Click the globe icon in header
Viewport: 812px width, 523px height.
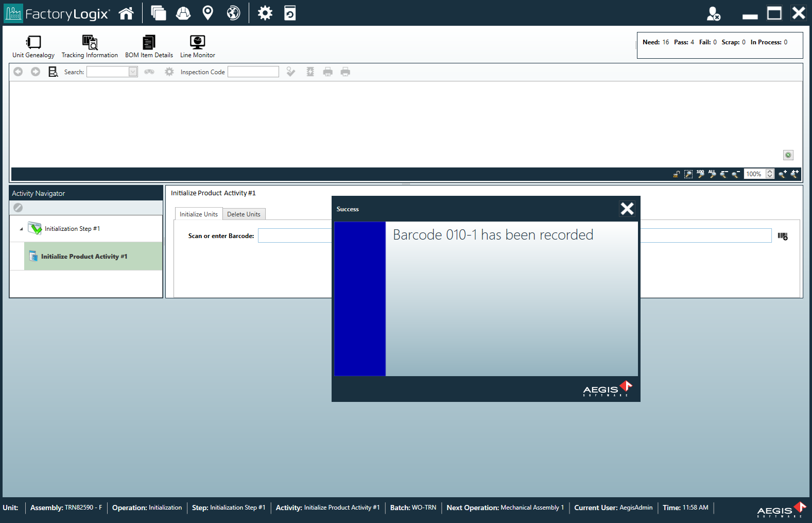pyautogui.click(x=234, y=13)
